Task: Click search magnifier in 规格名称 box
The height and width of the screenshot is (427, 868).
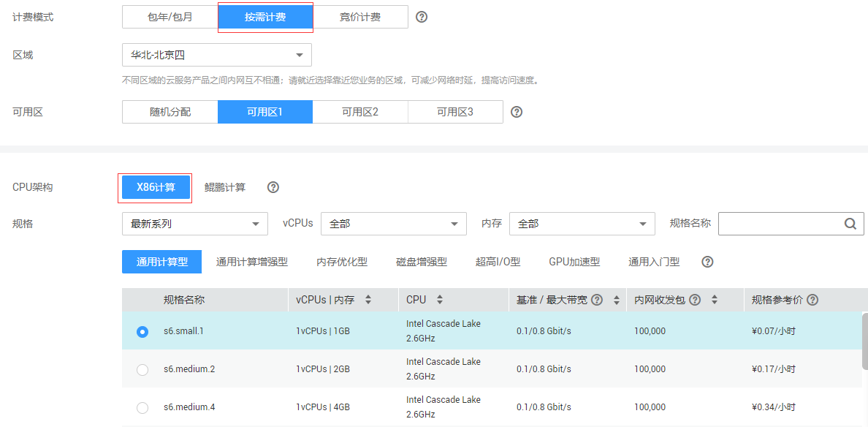Action: point(850,223)
